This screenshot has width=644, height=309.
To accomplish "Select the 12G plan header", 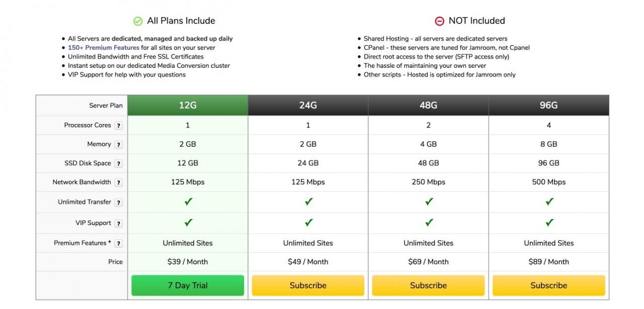I will coord(188,106).
